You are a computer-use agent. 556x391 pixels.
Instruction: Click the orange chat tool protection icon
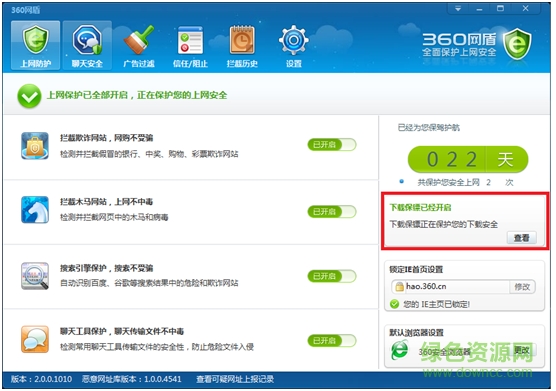35,339
